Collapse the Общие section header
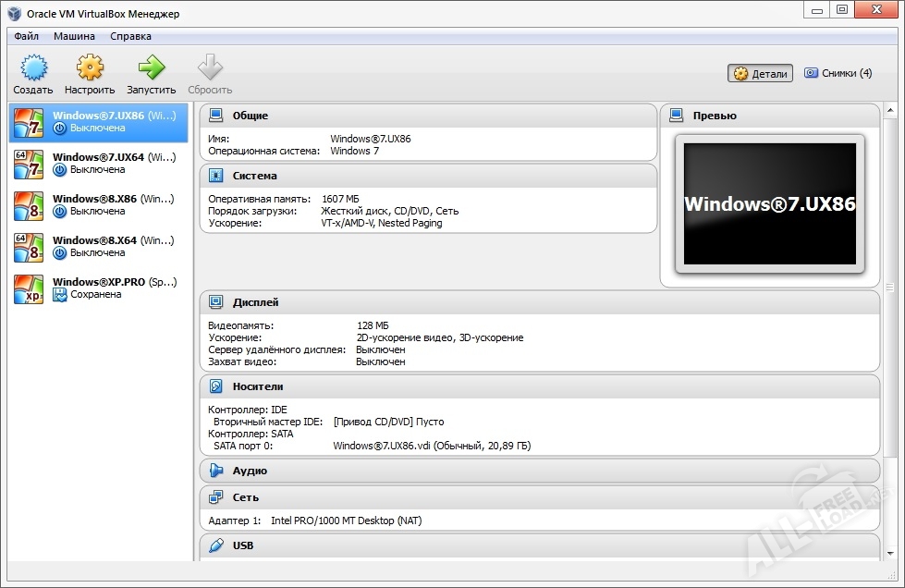The image size is (905, 588). click(250, 116)
